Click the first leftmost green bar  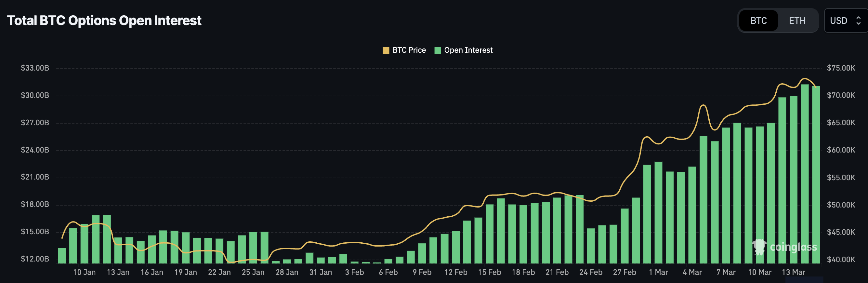pos(62,256)
